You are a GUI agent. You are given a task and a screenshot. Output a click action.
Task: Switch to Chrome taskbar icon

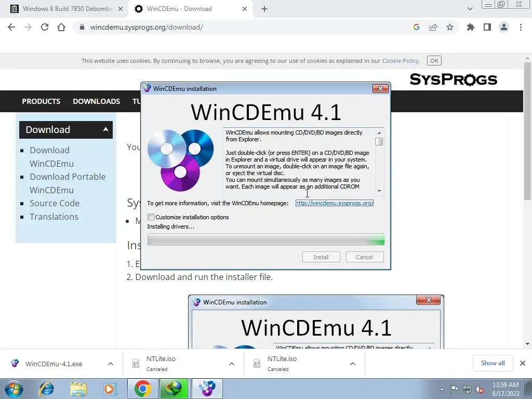(x=143, y=389)
